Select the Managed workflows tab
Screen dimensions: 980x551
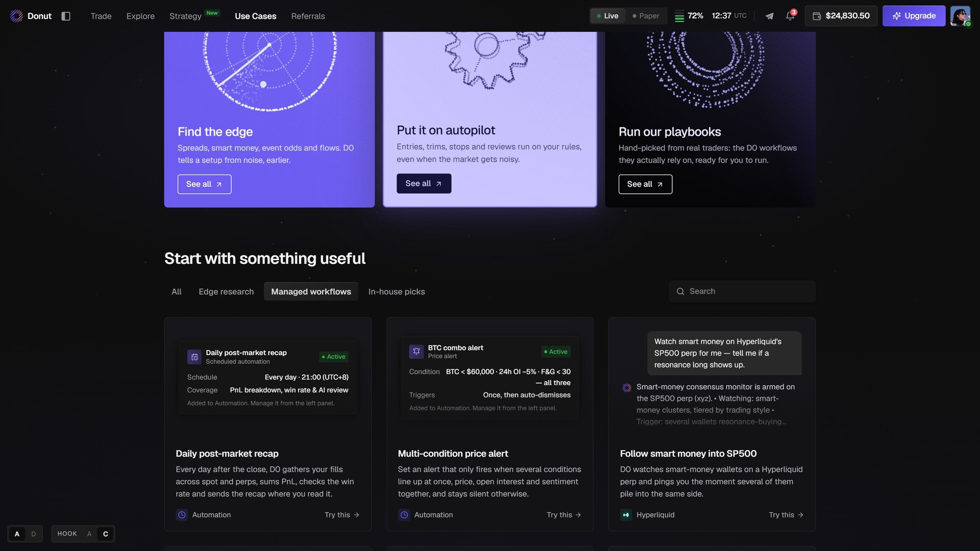point(311,291)
